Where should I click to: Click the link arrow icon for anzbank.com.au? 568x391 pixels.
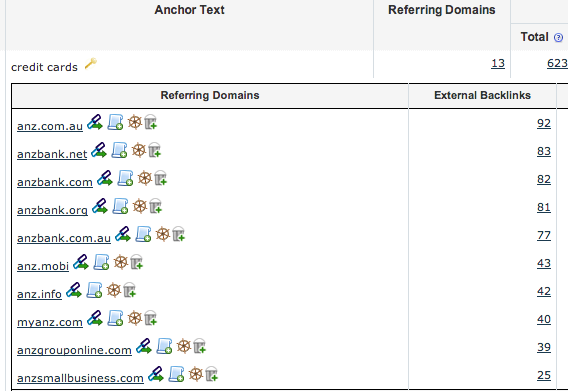123,234
